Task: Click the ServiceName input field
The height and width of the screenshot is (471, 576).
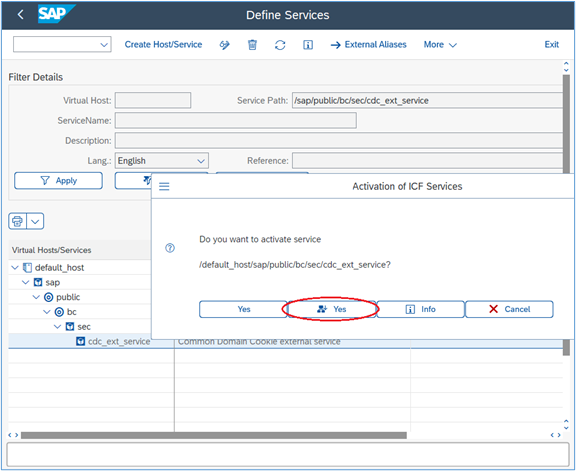Action: pos(235,121)
